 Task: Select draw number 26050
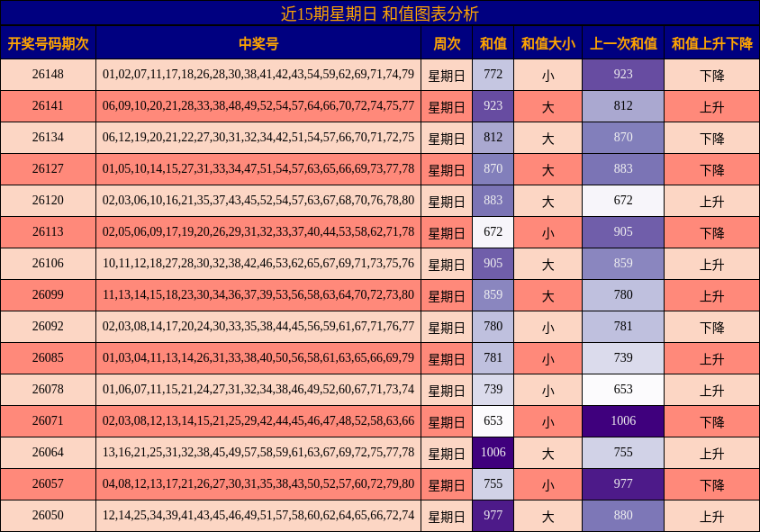pos(48,516)
